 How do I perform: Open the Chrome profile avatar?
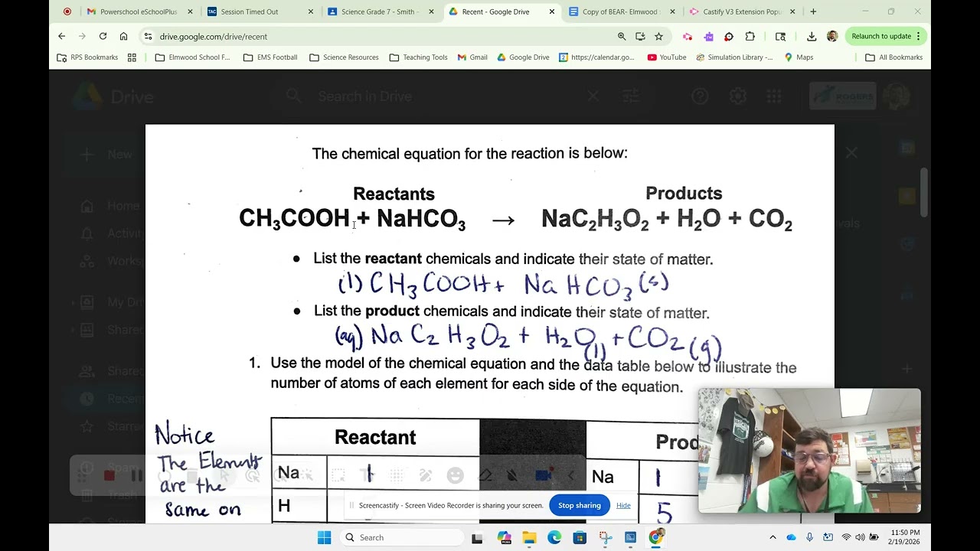(832, 36)
